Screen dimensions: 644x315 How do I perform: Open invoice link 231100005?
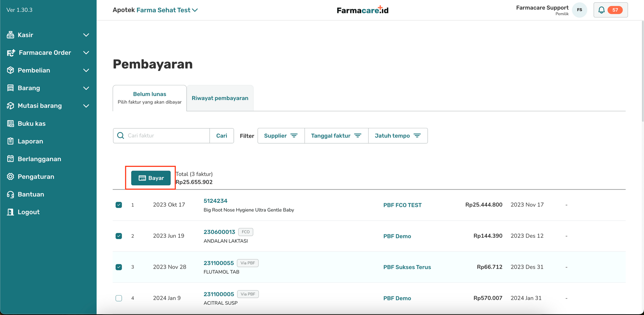point(219,294)
